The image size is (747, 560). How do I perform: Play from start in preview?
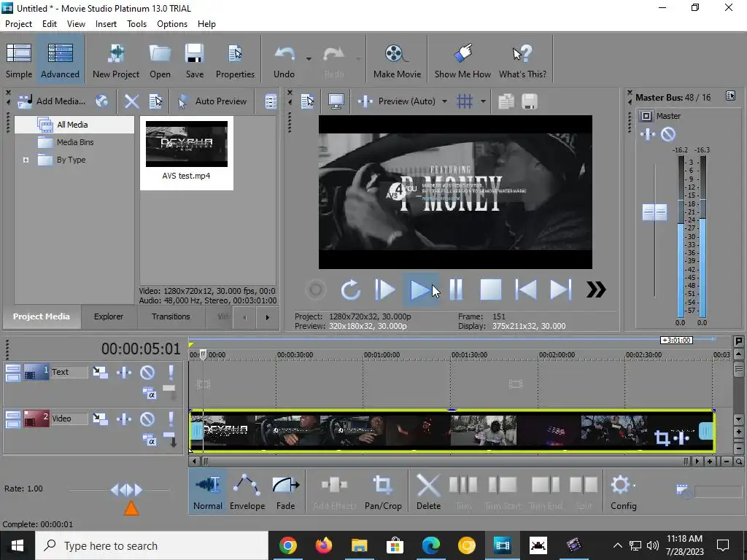385,289
